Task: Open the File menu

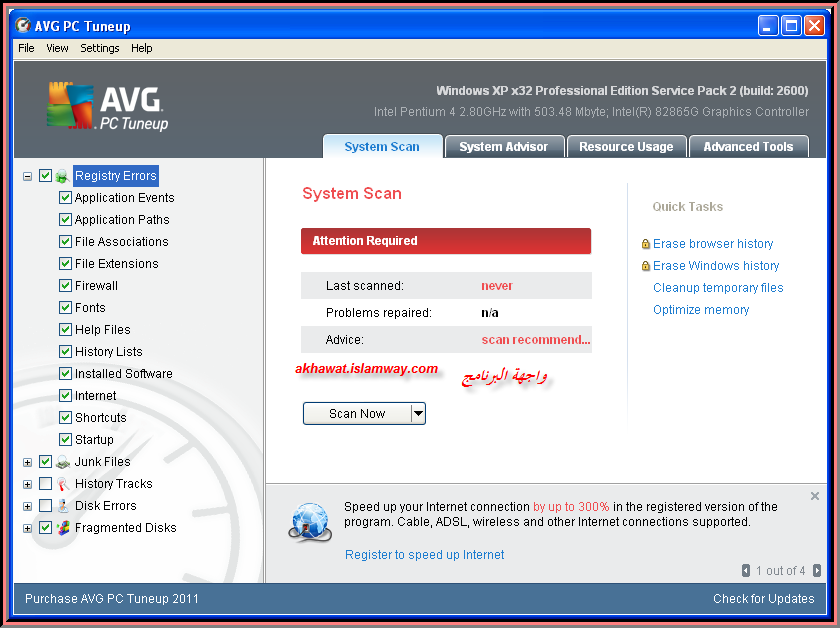Action: point(26,48)
